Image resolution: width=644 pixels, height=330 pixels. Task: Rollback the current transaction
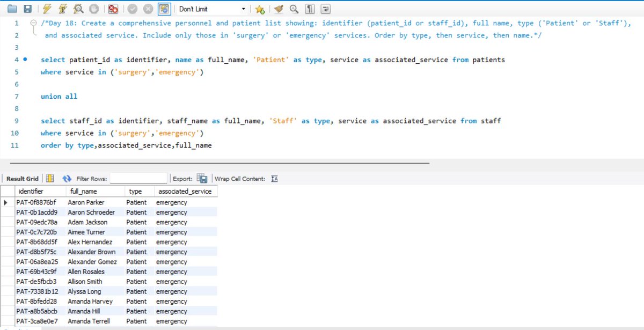tap(148, 9)
